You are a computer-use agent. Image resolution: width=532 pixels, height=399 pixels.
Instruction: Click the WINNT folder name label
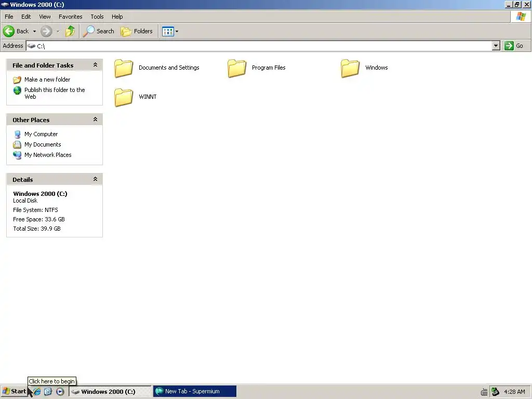148,97
